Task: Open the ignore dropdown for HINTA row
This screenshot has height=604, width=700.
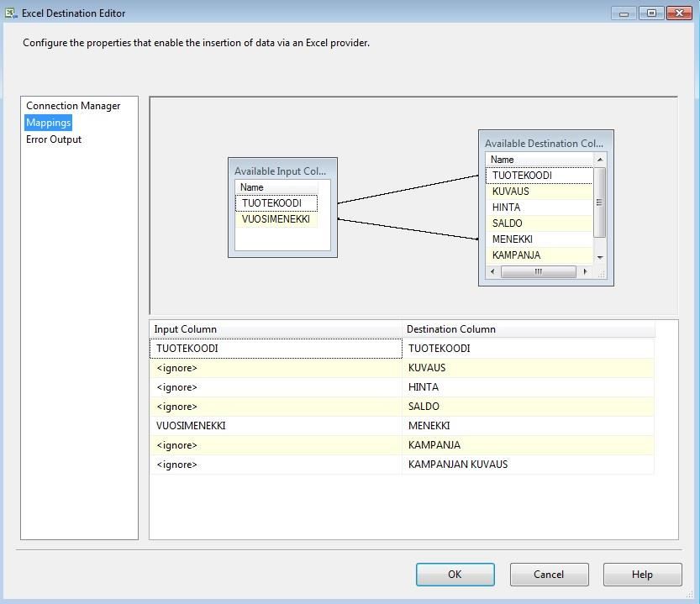Action: 276,387
